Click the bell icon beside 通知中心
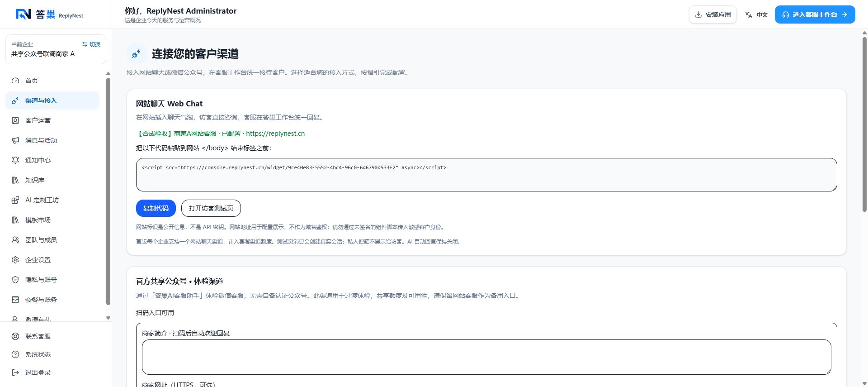Screen dimensions: 868x387 (x=15, y=160)
